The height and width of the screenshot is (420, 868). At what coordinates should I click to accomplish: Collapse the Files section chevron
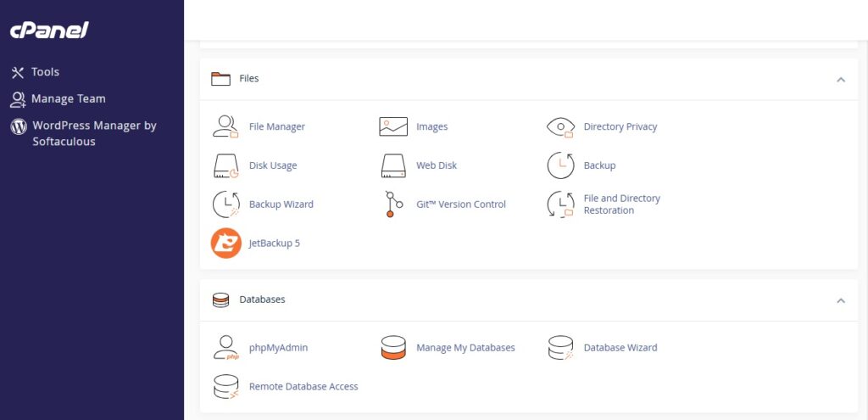click(841, 79)
